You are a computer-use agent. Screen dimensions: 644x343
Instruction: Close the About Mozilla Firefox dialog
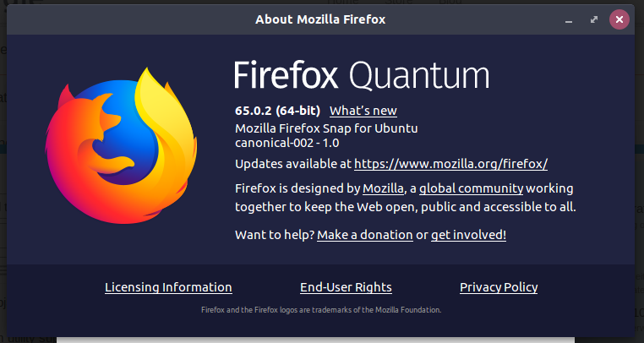click(619, 19)
